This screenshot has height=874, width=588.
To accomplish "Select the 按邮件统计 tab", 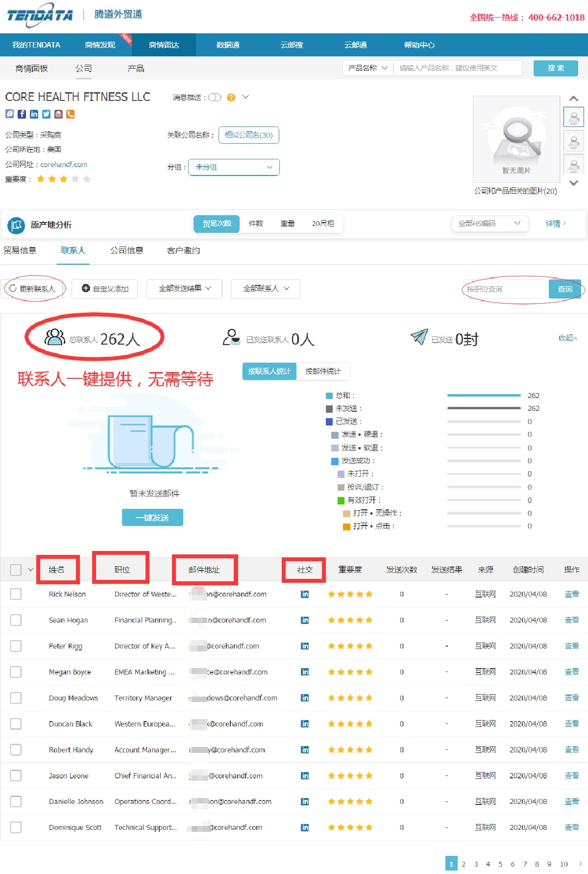I will (x=323, y=372).
